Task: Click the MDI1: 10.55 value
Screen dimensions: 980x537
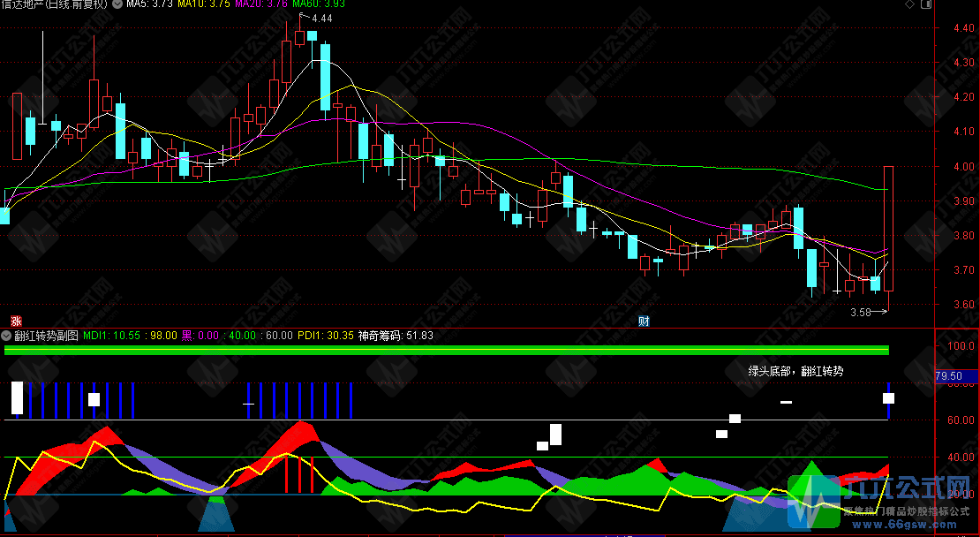Action: (112, 335)
